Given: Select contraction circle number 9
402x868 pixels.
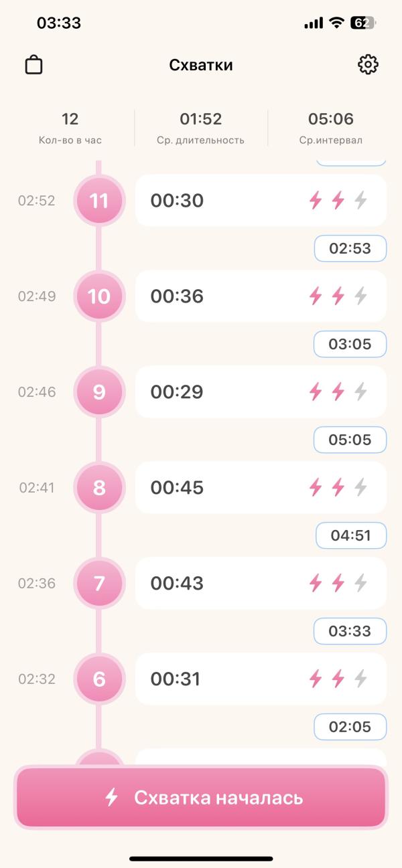Looking at the screenshot, I should tap(99, 392).
